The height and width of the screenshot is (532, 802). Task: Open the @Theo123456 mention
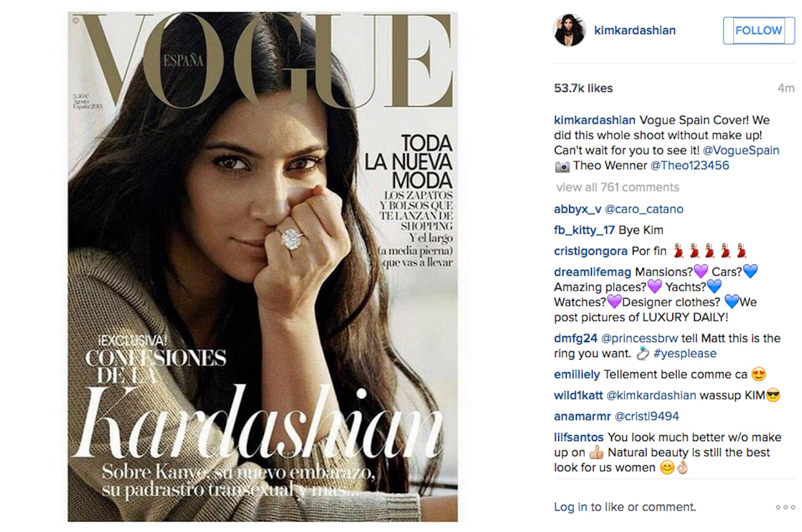[x=689, y=165]
